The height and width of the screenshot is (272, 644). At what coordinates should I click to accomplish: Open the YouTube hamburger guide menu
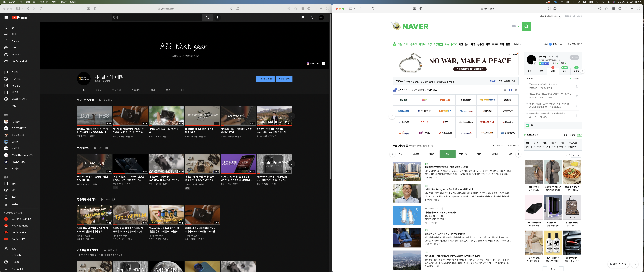pos(6,18)
